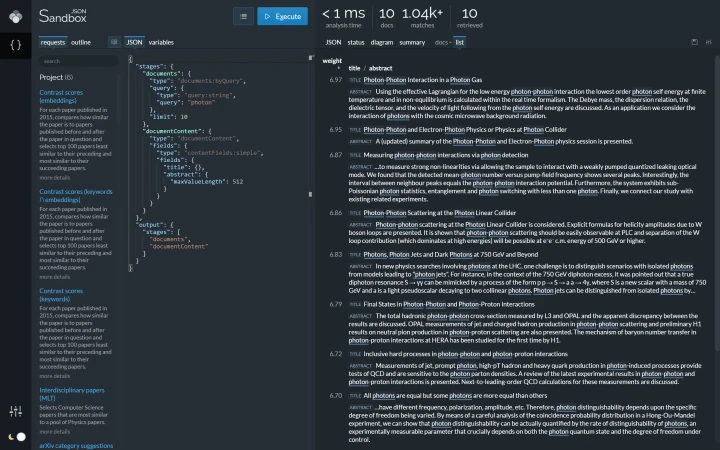Open the results JSON tab

(333, 42)
